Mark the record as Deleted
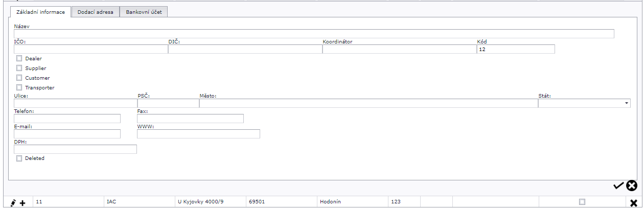644x209 pixels. pos(19,158)
